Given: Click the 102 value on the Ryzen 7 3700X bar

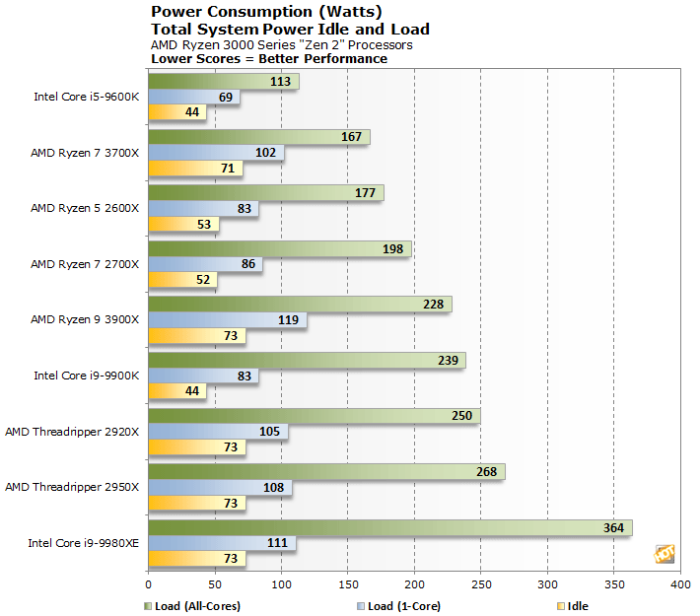Looking at the screenshot, I should tap(265, 153).
